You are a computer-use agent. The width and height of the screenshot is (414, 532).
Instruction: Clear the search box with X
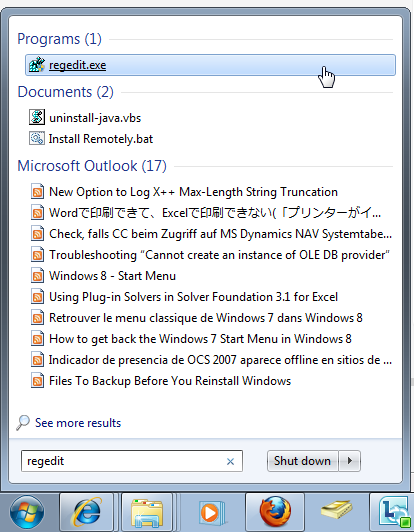click(230, 461)
